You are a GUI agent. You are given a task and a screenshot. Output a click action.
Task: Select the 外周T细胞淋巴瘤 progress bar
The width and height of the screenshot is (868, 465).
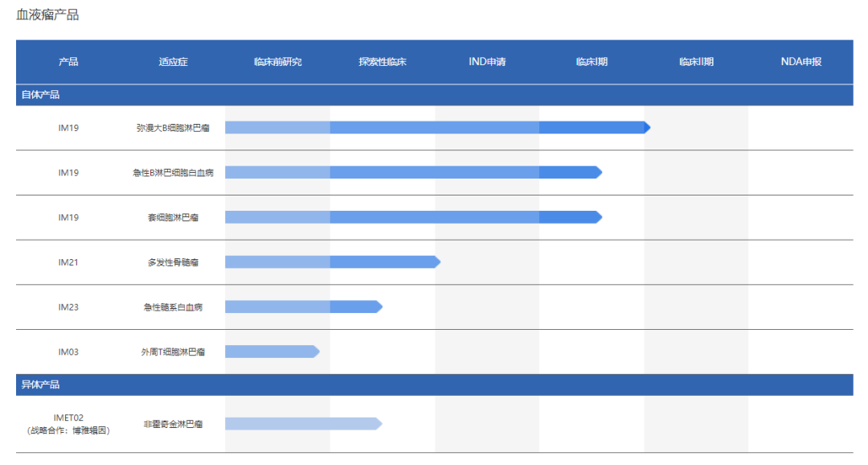point(272,352)
